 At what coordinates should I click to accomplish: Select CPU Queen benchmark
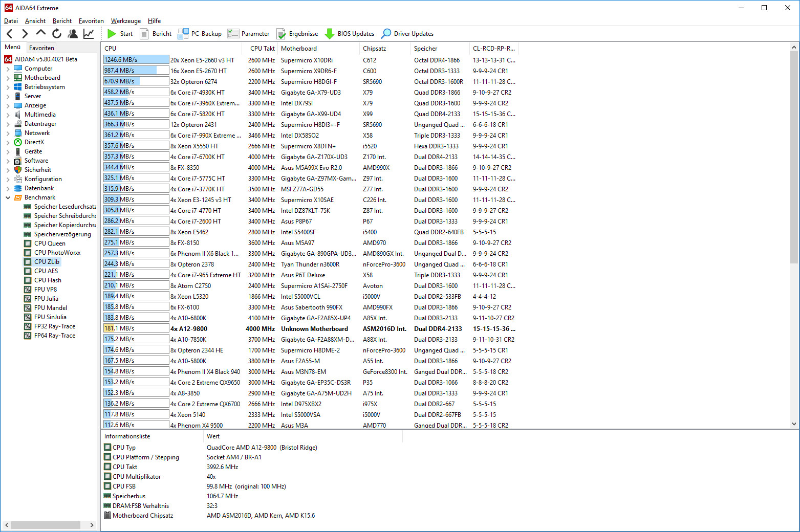(x=50, y=243)
